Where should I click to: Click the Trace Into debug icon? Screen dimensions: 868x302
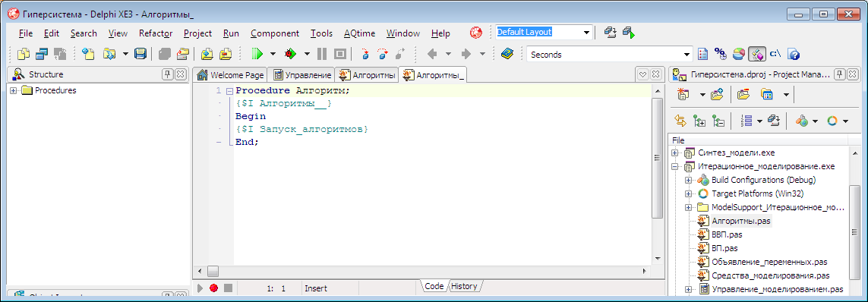(x=365, y=54)
